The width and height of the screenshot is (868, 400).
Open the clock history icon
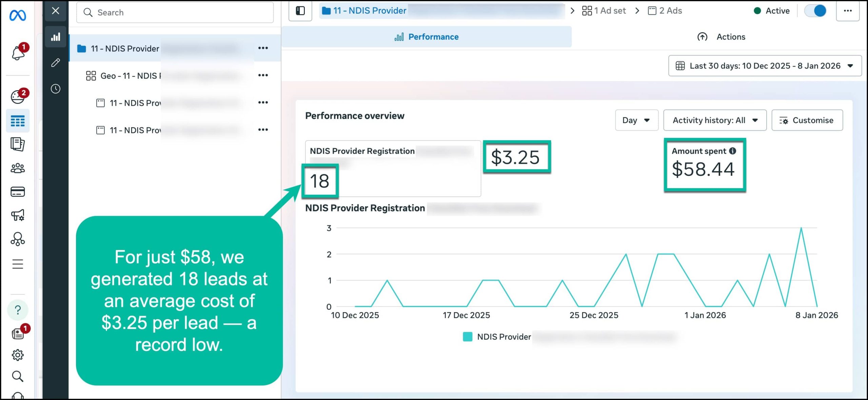click(x=56, y=89)
